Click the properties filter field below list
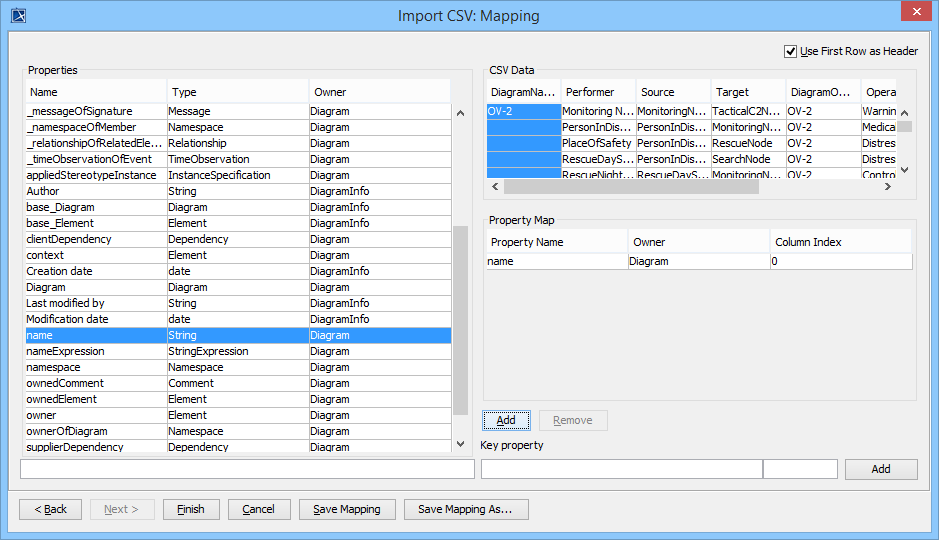 pyautogui.click(x=247, y=469)
